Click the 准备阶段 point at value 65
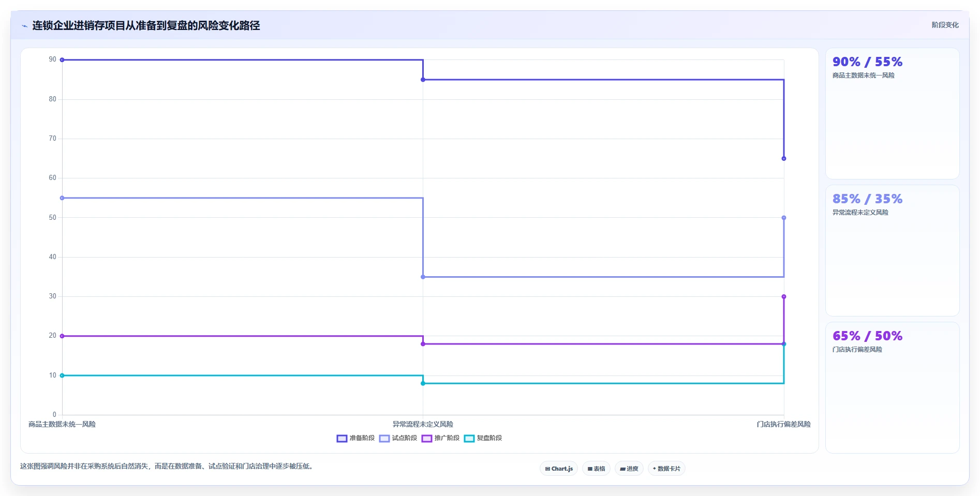The height and width of the screenshot is (496, 980). pos(784,159)
